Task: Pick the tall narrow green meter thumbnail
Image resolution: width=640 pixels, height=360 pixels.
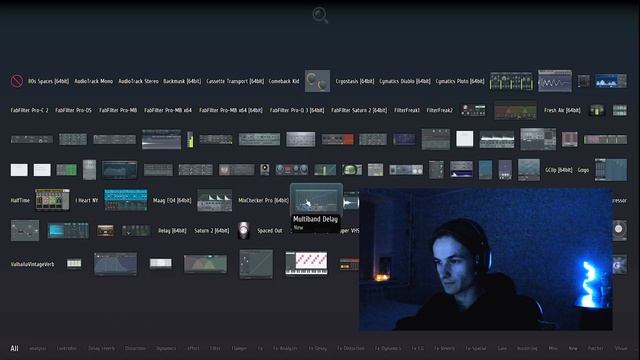Action: coord(190,140)
